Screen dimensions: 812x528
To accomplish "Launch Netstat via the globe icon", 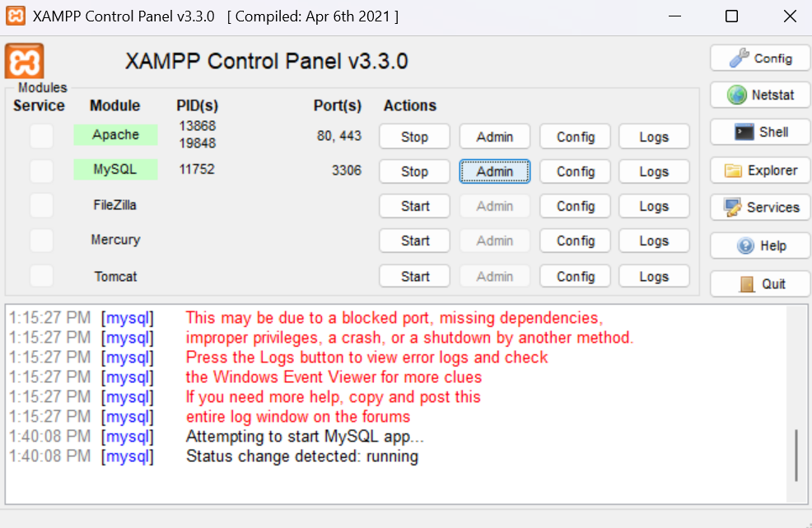I will pyautogui.click(x=758, y=95).
